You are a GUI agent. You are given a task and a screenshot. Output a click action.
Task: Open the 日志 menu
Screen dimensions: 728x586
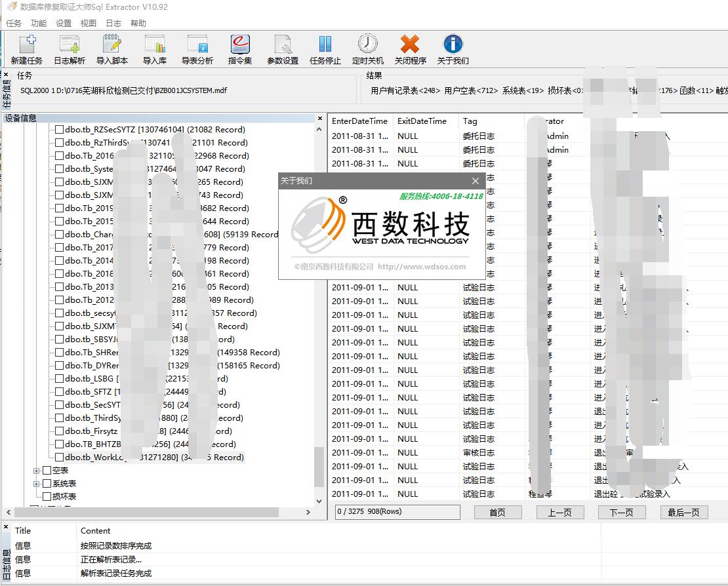click(113, 23)
